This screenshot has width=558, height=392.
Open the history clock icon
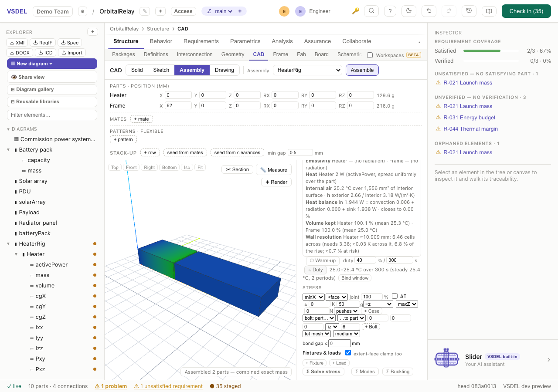469,11
